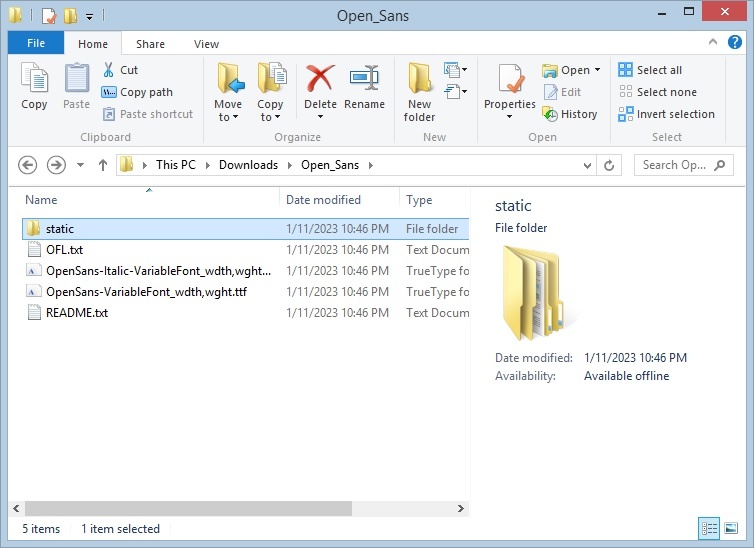Image resolution: width=754 pixels, height=548 pixels.
Task: Open the File tab
Action: [x=36, y=43]
